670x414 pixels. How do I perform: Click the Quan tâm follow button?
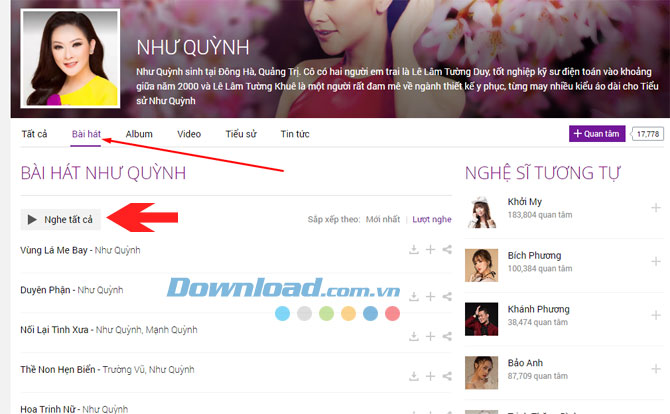pyautogui.click(x=598, y=133)
